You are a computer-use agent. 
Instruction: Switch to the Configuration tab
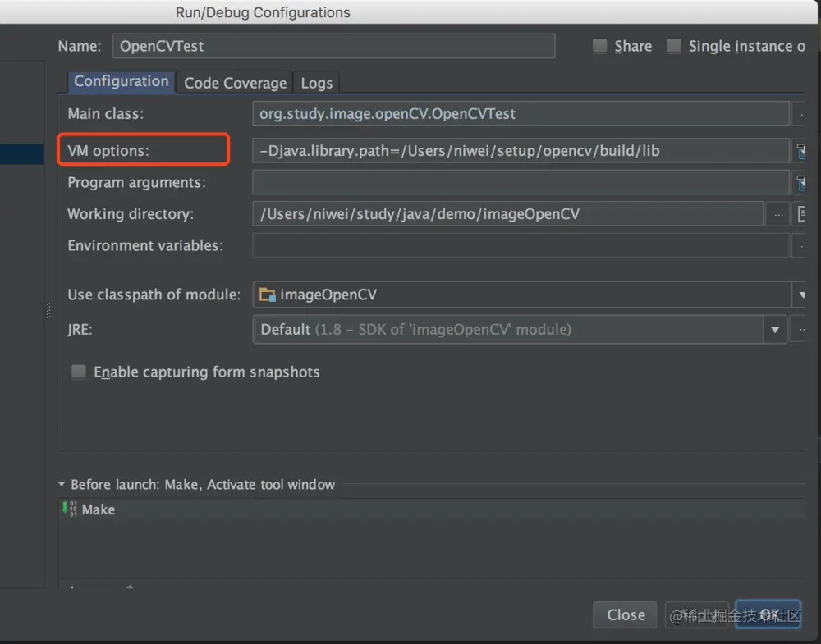(x=121, y=81)
